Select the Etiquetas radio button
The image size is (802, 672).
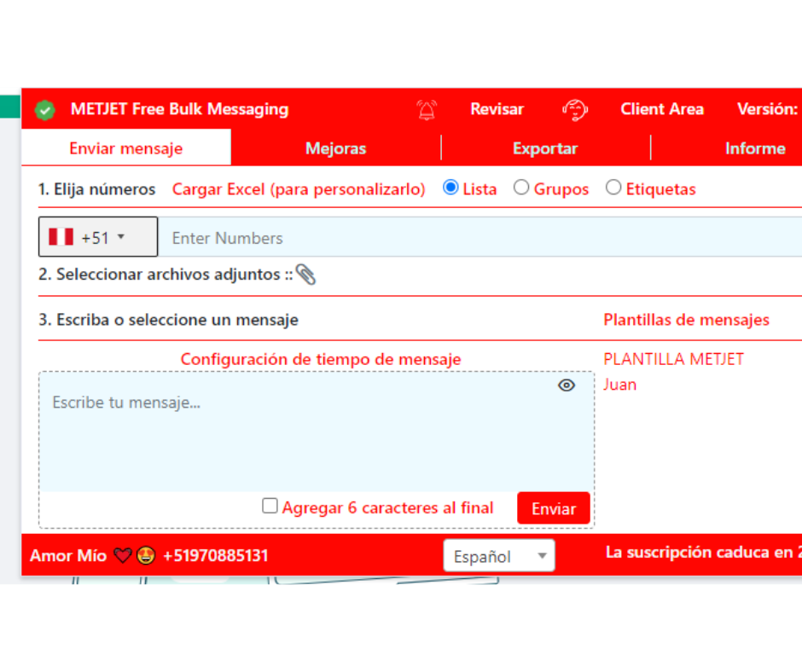click(613, 188)
